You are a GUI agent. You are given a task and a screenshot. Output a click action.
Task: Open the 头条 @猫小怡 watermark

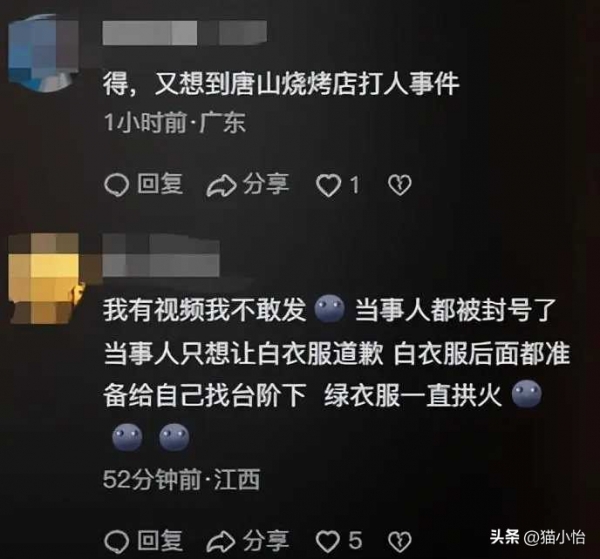tap(537, 537)
